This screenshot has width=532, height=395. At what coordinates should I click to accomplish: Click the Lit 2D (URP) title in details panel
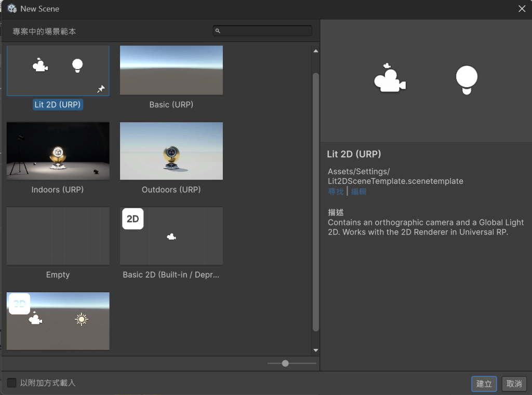[x=354, y=154]
